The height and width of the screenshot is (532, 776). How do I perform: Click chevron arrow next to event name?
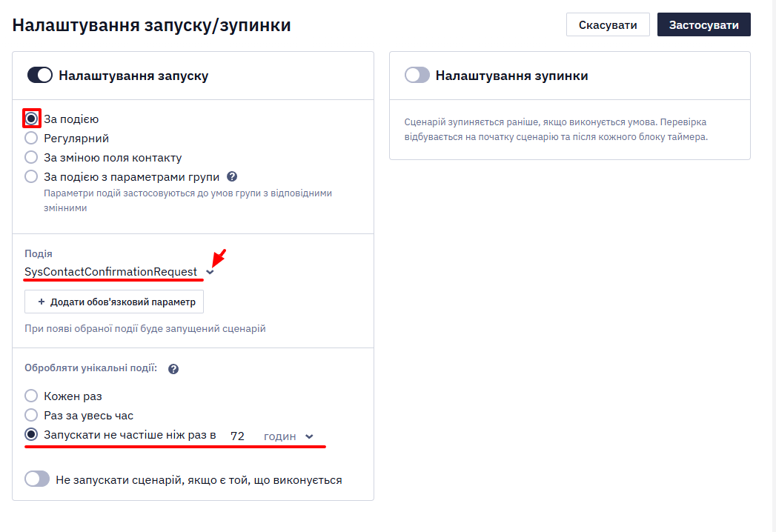[x=210, y=272]
